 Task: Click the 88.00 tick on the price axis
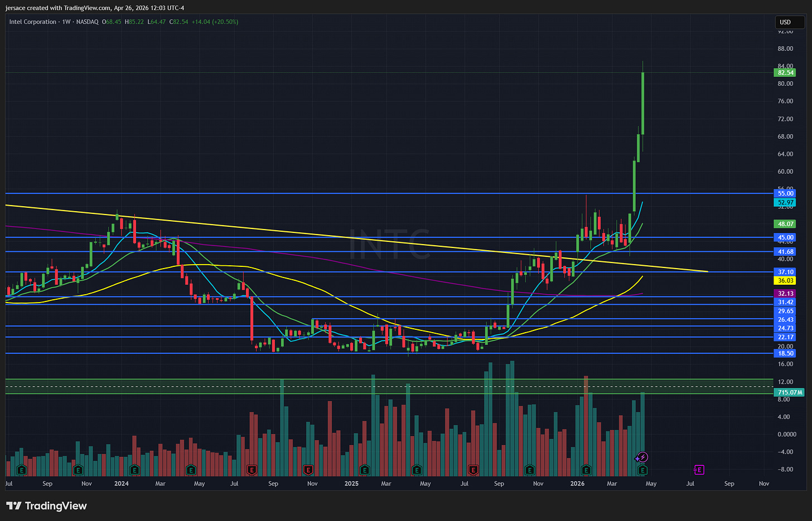pos(785,49)
